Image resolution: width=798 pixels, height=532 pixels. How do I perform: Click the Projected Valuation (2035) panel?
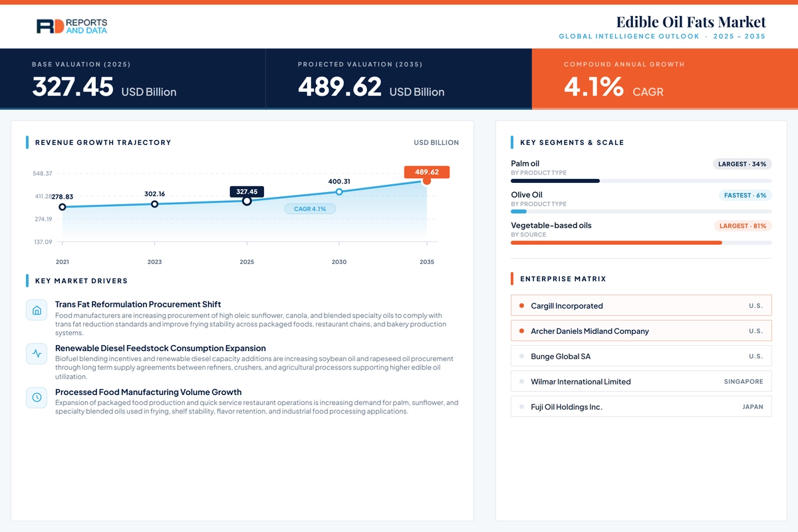399,78
